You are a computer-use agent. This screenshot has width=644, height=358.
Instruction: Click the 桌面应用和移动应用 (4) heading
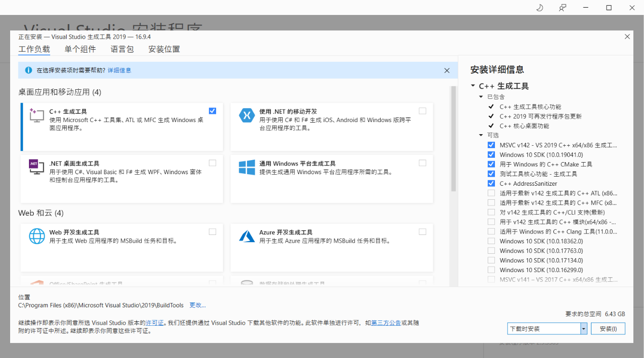[x=60, y=92]
